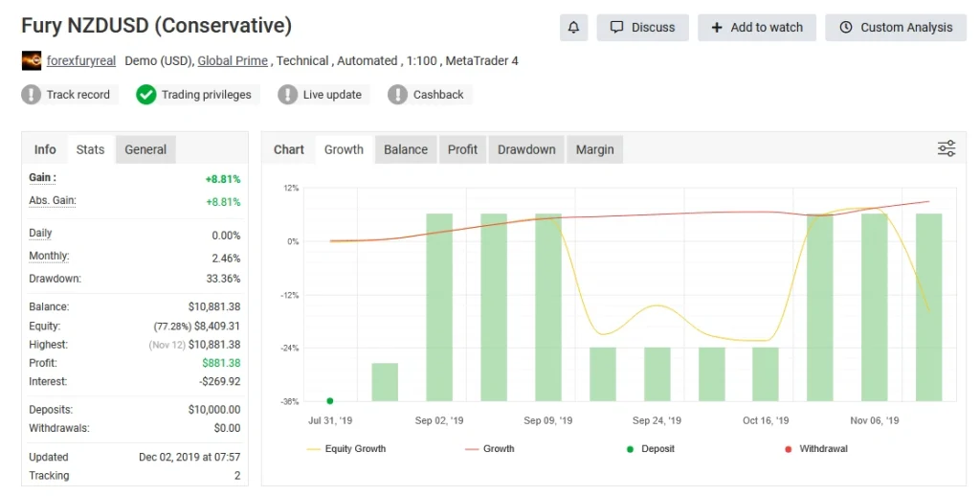The image size is (980, 496).
Task: Click the green deposit marker on chart
Action: click(330, 401)
